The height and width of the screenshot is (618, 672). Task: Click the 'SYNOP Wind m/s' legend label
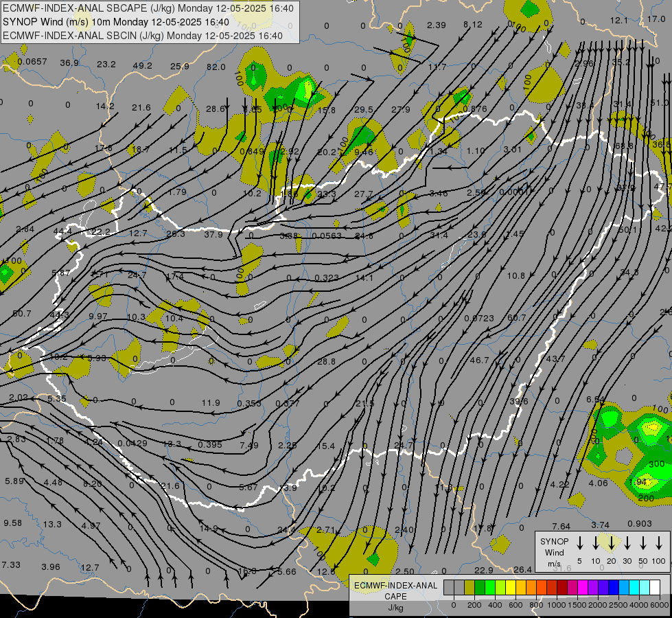pyautogui.click(x=554, y=553)
